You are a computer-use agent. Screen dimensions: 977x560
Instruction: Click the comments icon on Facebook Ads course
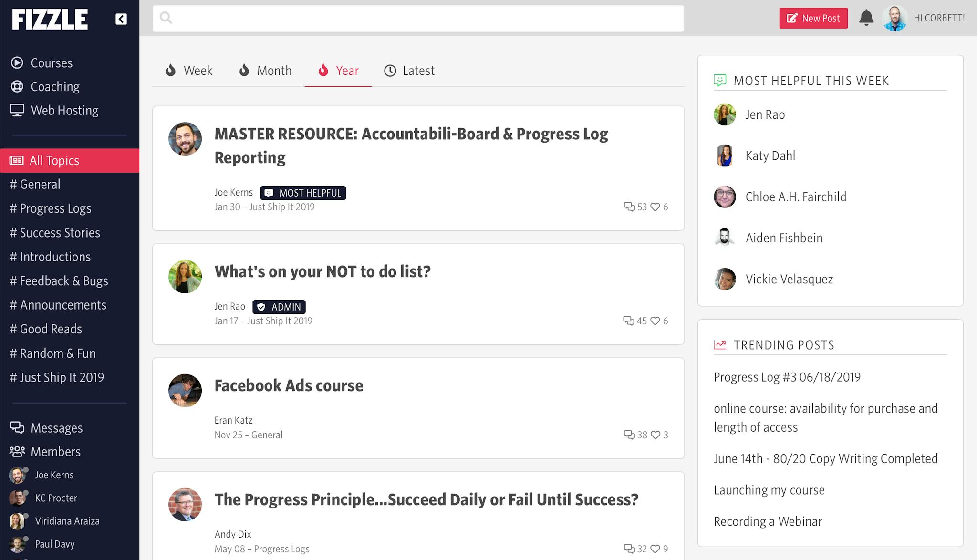tap(629, 435)
